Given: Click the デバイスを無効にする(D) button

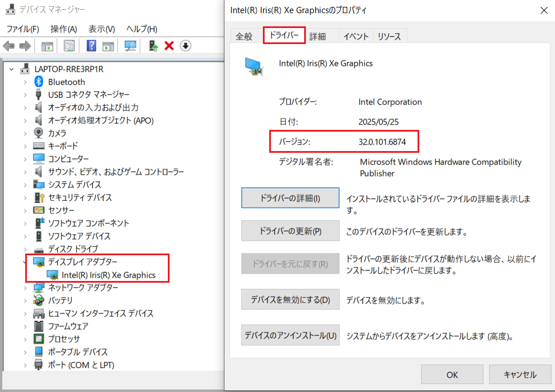Looking at the screenshot, I should [x=290, y=299].
